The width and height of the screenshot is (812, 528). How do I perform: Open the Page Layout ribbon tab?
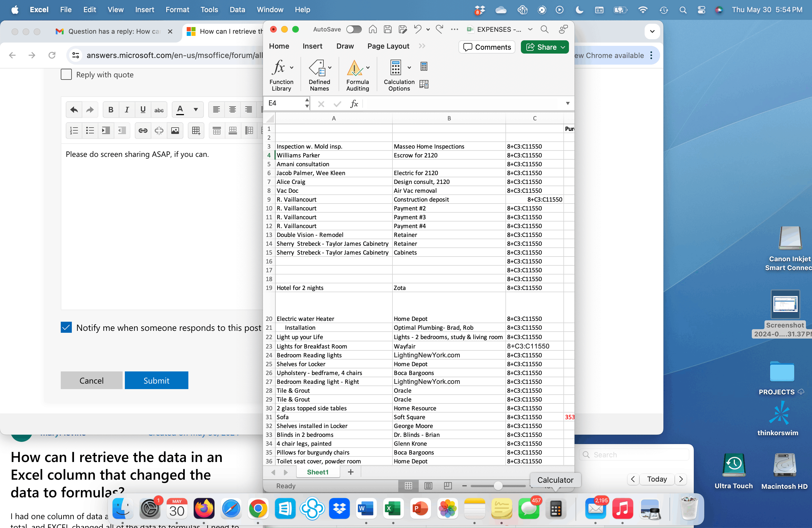tap(388, 46)
